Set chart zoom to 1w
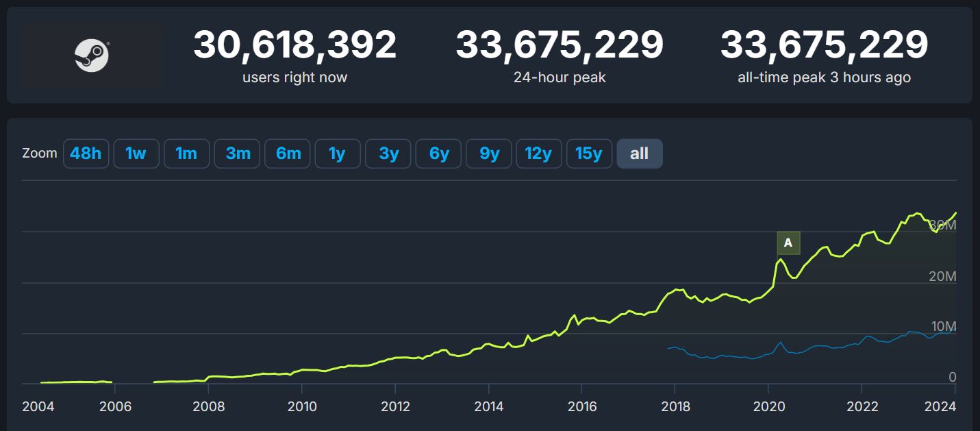This screenshot has width=980, height=431. [136, 153]
